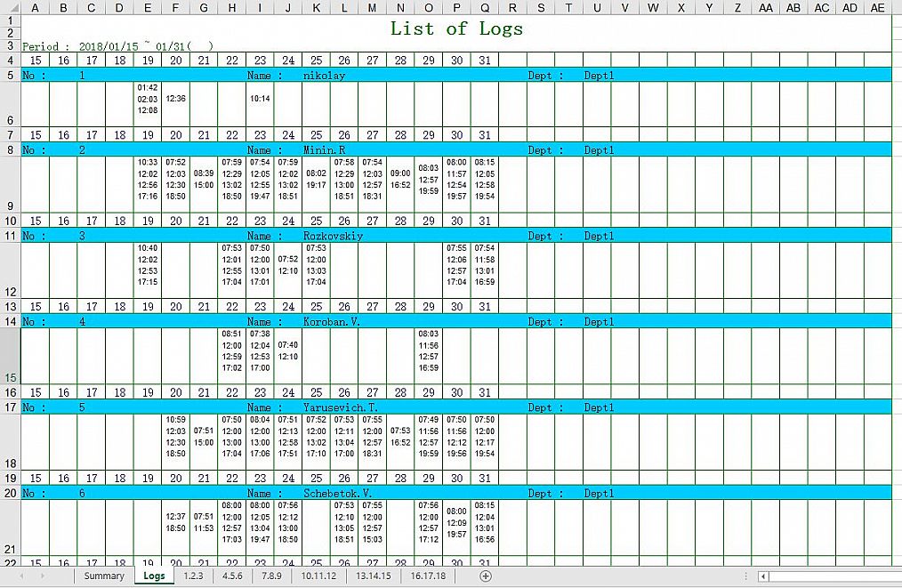902x588 pixels.
Task: Switch to the Summary sheet tab
Action: coord(104,576)
